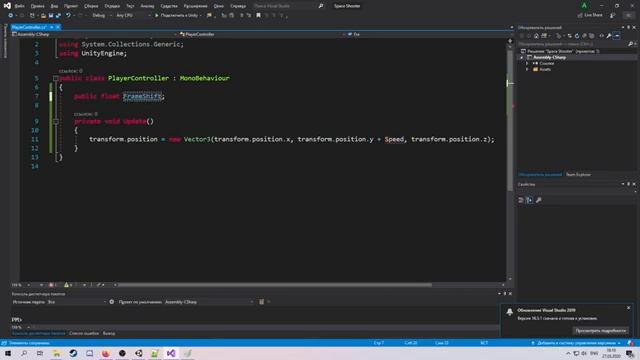Open the first menu next to the VS logo
Viewport: 640px width, 360px height.
[19, 6]
